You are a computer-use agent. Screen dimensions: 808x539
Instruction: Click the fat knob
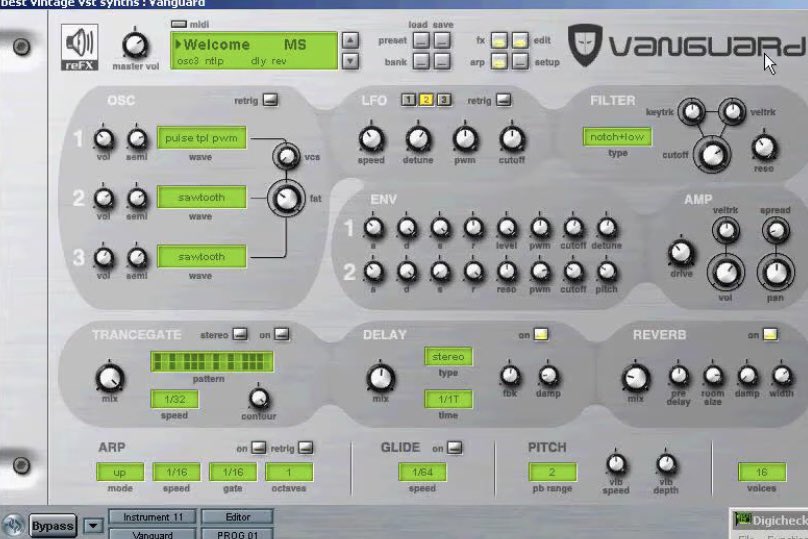287,198
